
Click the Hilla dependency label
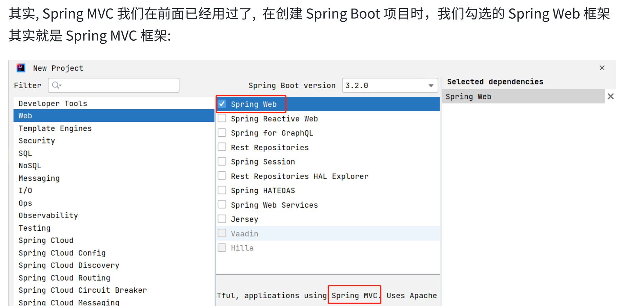click(x=242, y=248)
